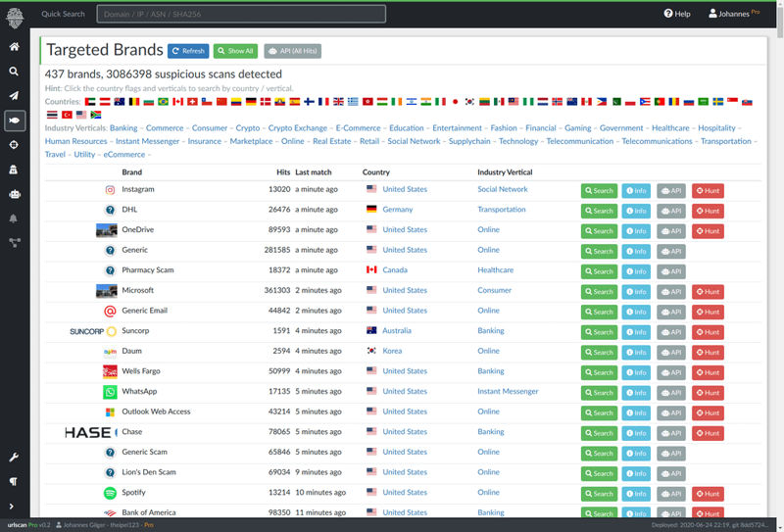
Task: Click the API (All Hits) button
Action: pyautogui.click(x=292, y=51)
